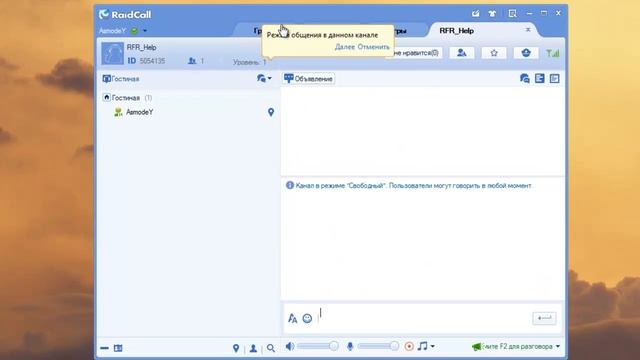Mute the speaker volume

tap(290, 347)
